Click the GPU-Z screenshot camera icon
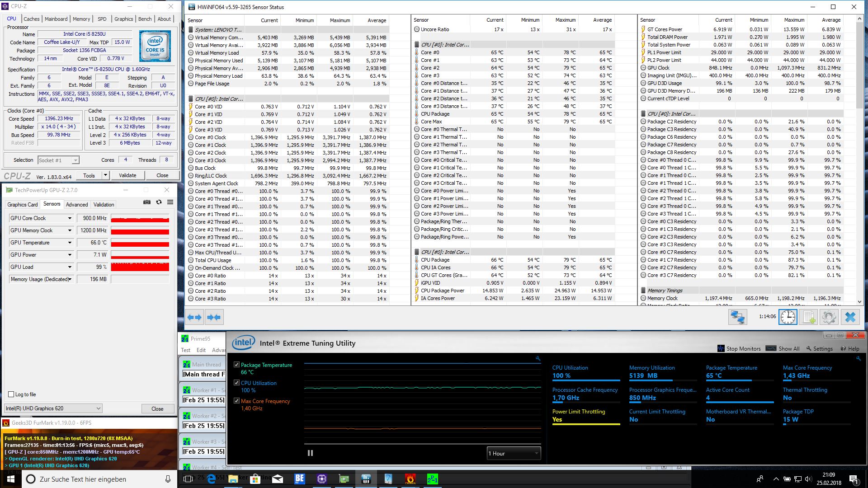The image size is (868, 488). click(x=147, y=202)
